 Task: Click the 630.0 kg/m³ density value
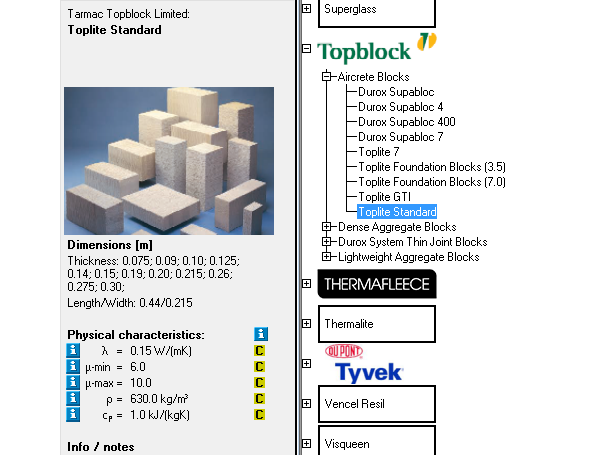pos(159,399)
